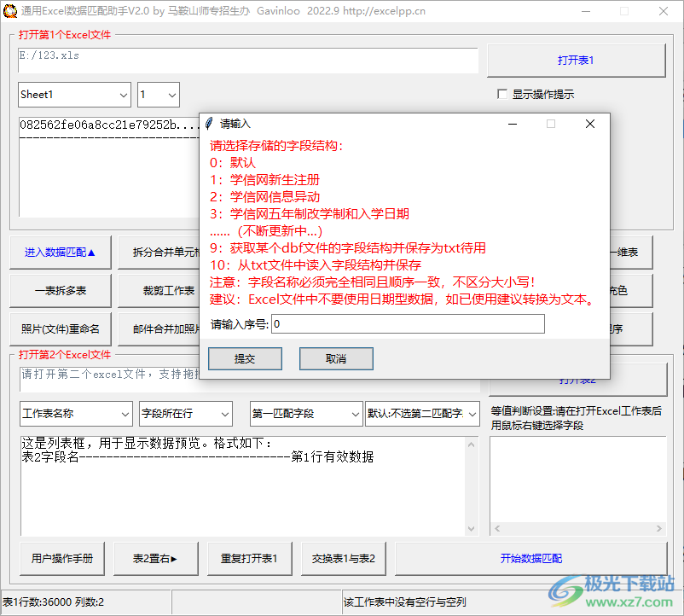684x616 pixels.
Task: Minimize the main application window
Action: pos(586,11)
